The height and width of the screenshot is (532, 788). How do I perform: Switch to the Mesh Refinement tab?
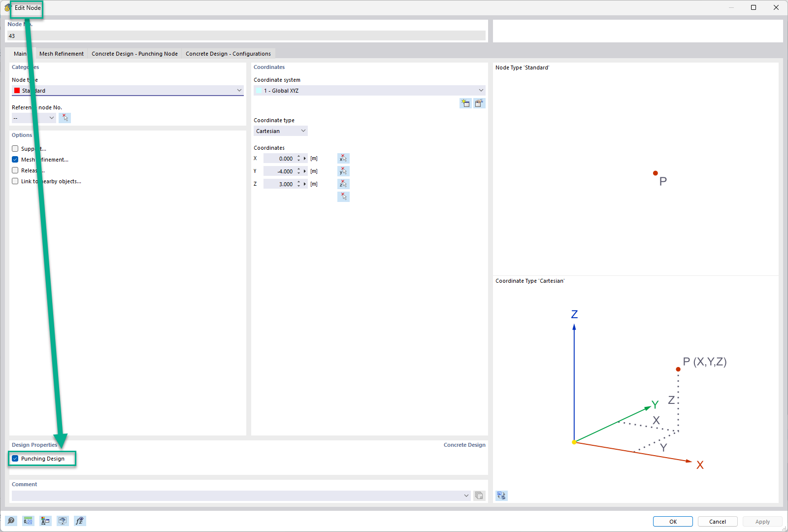click(x=61, y=53)
